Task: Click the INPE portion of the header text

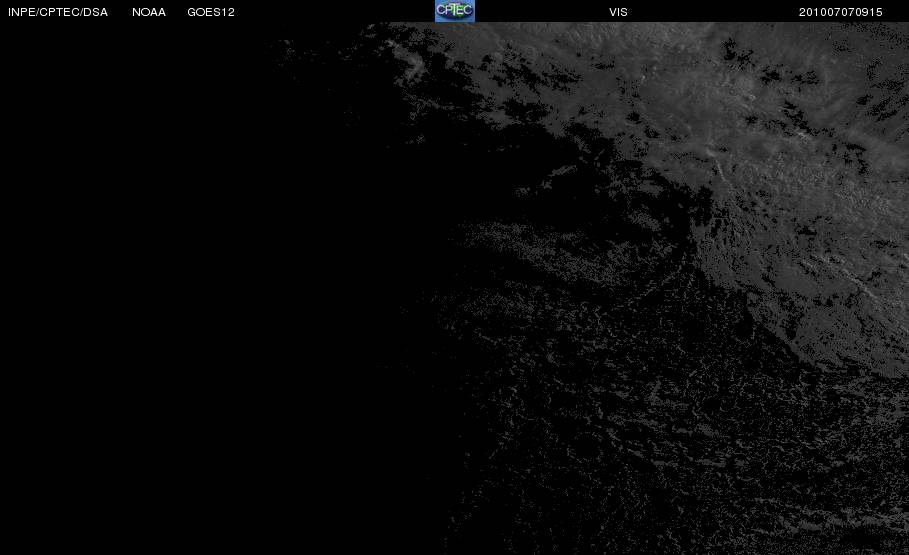Action: pos(21,12)
